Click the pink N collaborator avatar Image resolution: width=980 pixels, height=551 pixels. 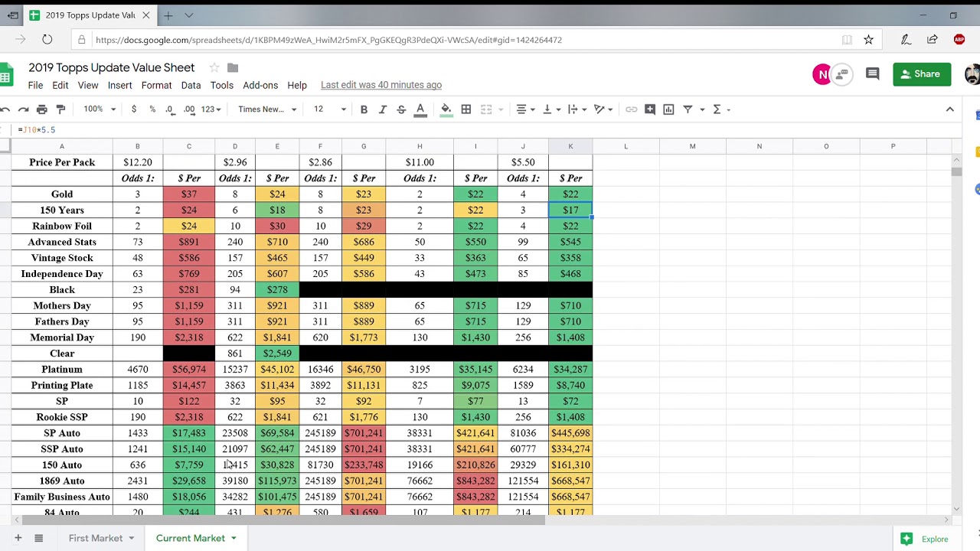tap(822, 74)
